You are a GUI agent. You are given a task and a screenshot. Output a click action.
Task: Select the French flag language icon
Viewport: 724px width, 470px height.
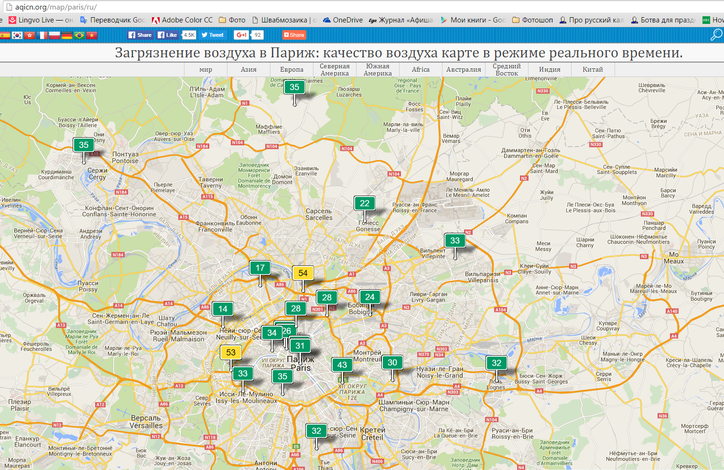click(42, 35)
